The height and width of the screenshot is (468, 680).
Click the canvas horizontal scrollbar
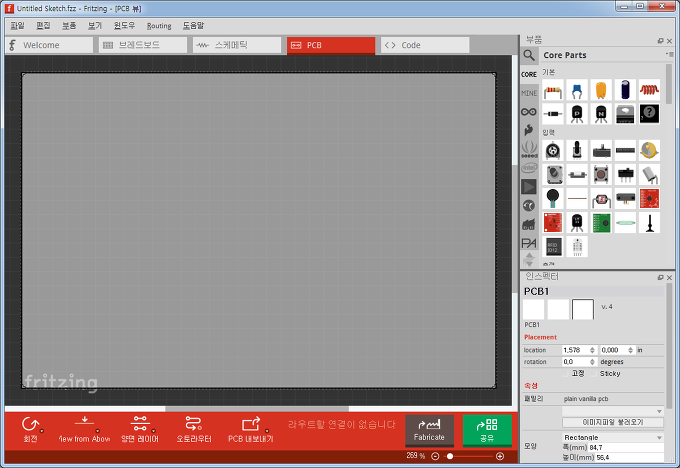[257, 409]
